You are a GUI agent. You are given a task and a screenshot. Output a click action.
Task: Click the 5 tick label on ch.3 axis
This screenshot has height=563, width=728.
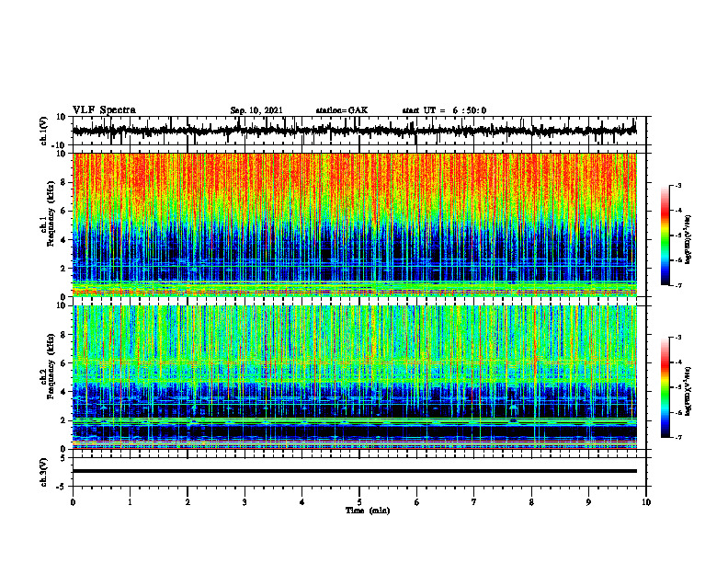click(63, 458)
